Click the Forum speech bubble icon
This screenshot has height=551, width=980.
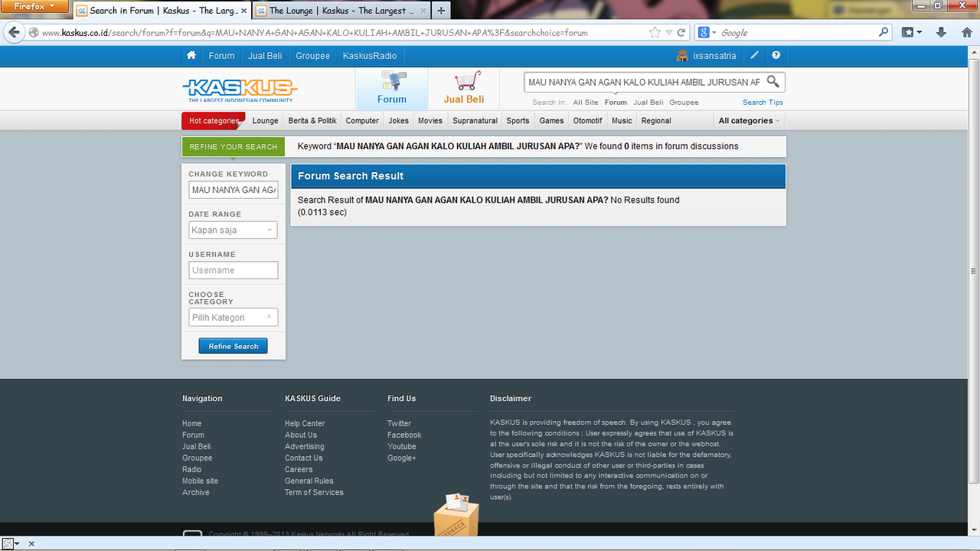pos(394,80)
